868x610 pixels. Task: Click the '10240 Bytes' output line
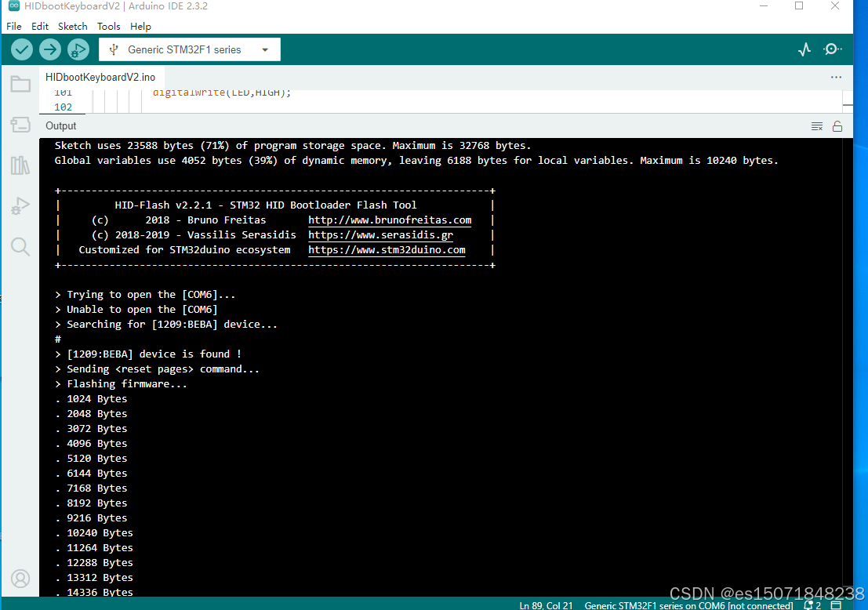click(94, 533)
